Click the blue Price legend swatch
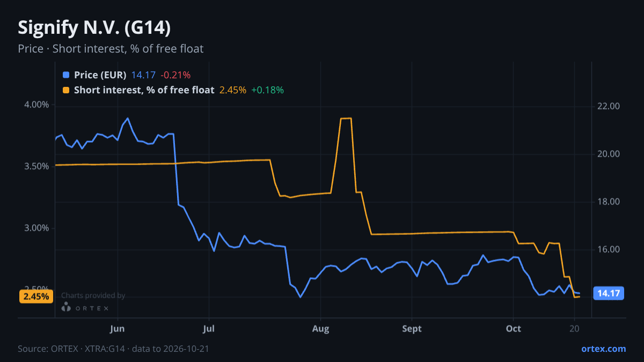The height and width of the screenshot is (362, 644). 66,75
